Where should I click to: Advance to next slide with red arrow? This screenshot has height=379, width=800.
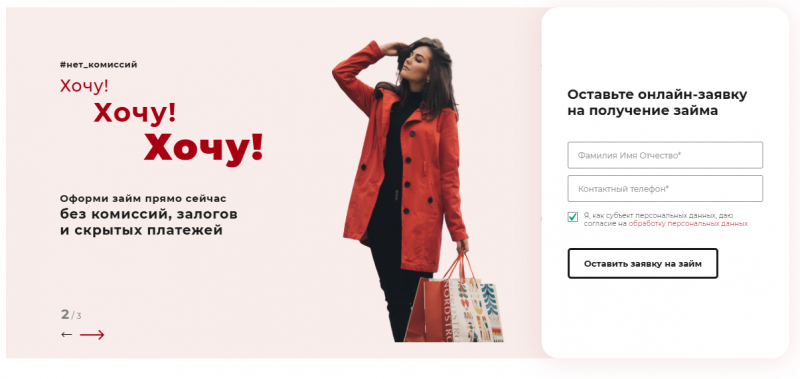click(92, 335)
